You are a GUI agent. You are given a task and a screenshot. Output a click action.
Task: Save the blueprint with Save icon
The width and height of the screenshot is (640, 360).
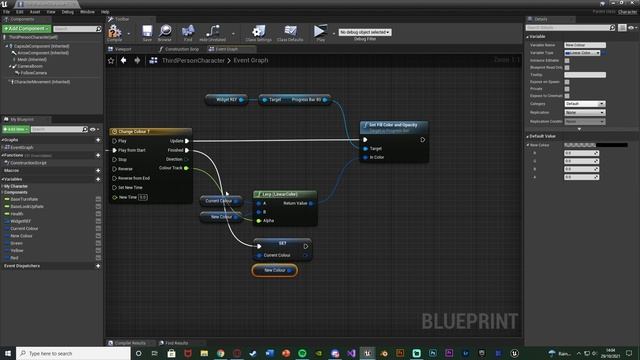[147, 33]
